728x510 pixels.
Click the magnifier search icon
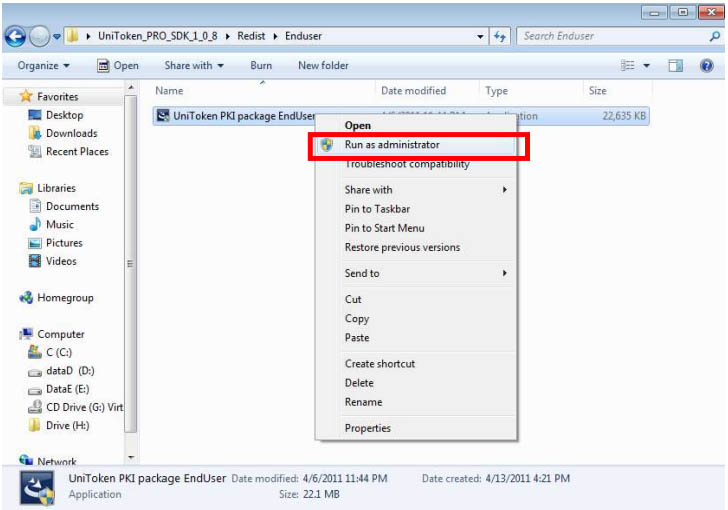(x=715, y=36)
